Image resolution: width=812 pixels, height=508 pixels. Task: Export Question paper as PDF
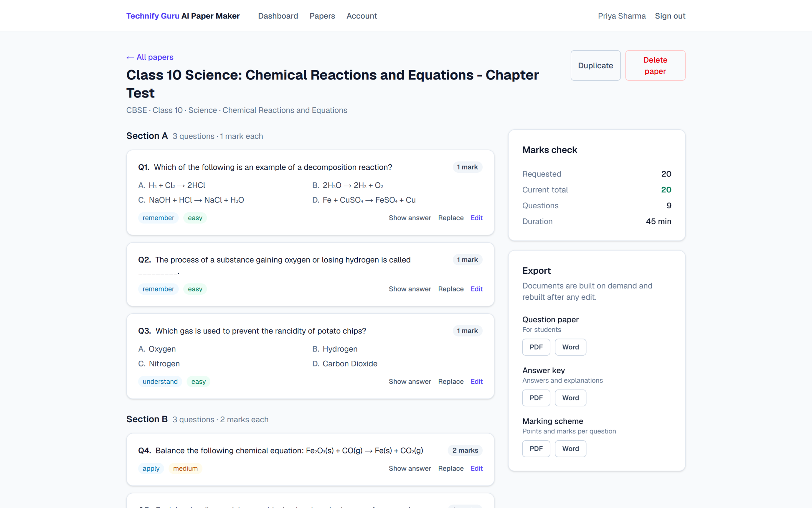pos(536,347)
